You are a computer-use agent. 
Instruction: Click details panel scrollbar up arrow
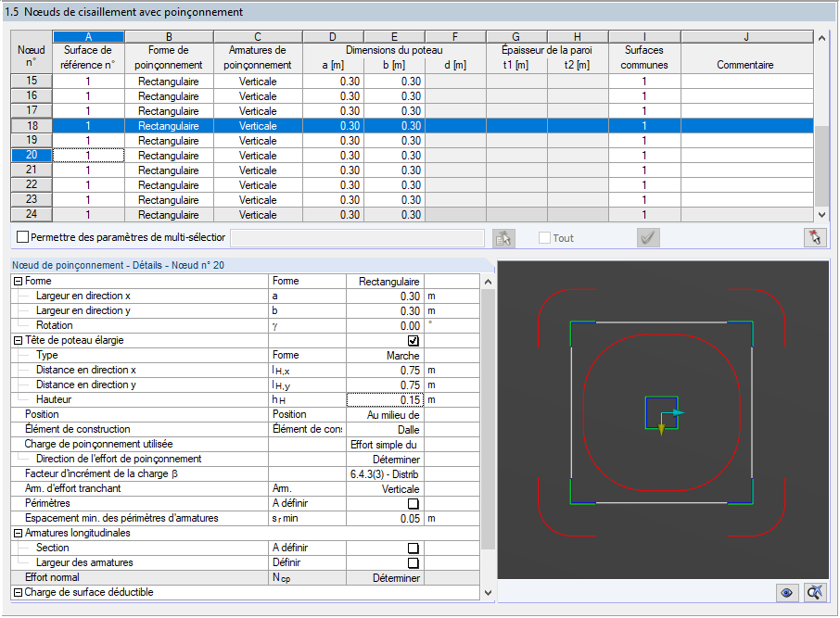(488, 282)
